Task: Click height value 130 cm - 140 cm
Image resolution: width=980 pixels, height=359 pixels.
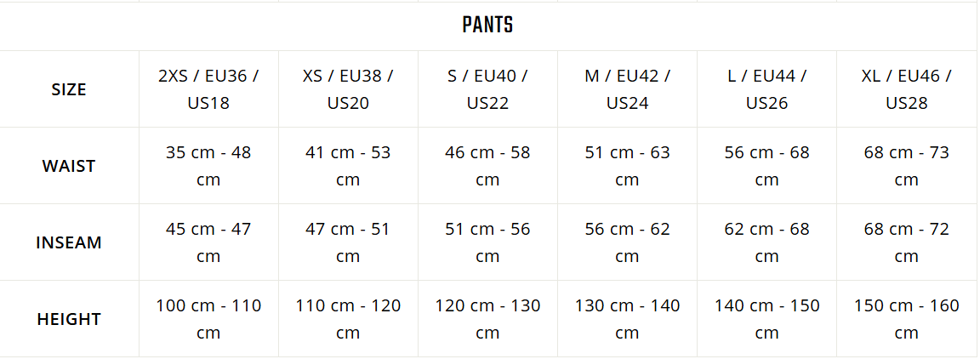Action: tap(628, 319)
